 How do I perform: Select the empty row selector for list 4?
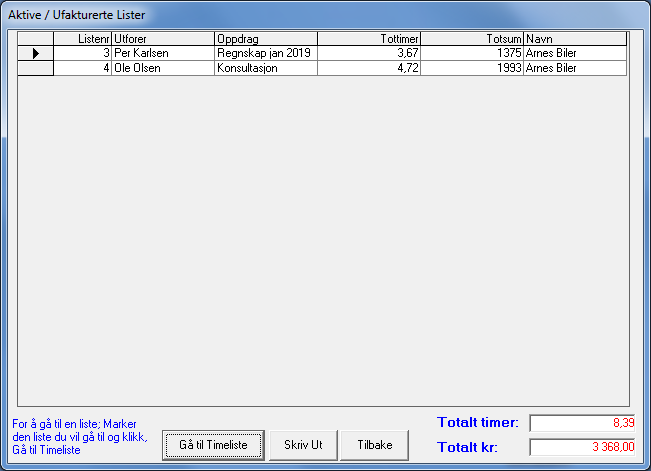pyautogui.click(x=36, y=68)
